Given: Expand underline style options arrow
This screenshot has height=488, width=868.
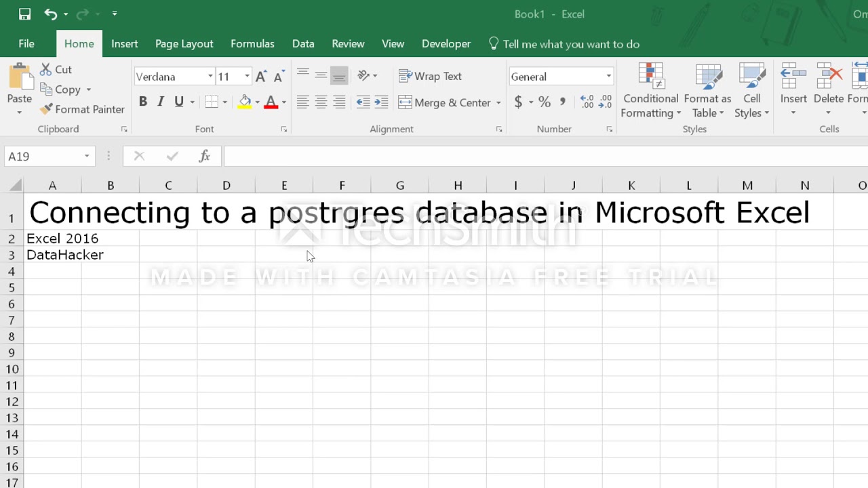Looking at the screenshot, I should 193,102.
